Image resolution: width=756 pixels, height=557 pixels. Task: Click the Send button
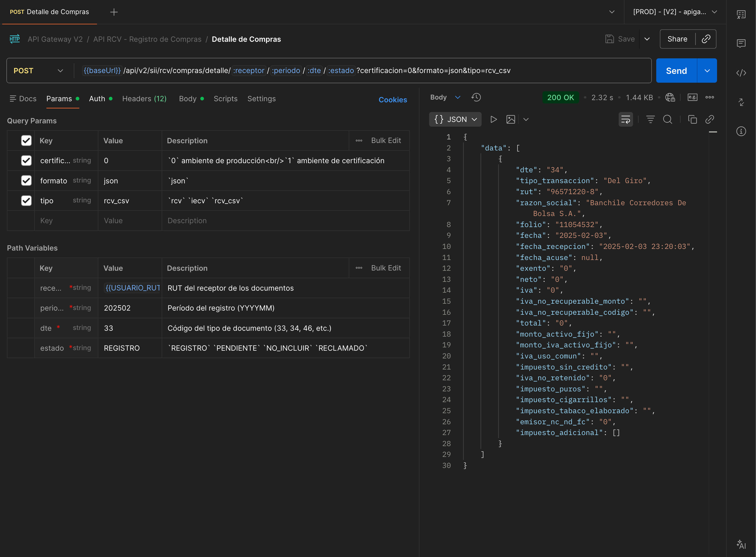click(676, 71)
